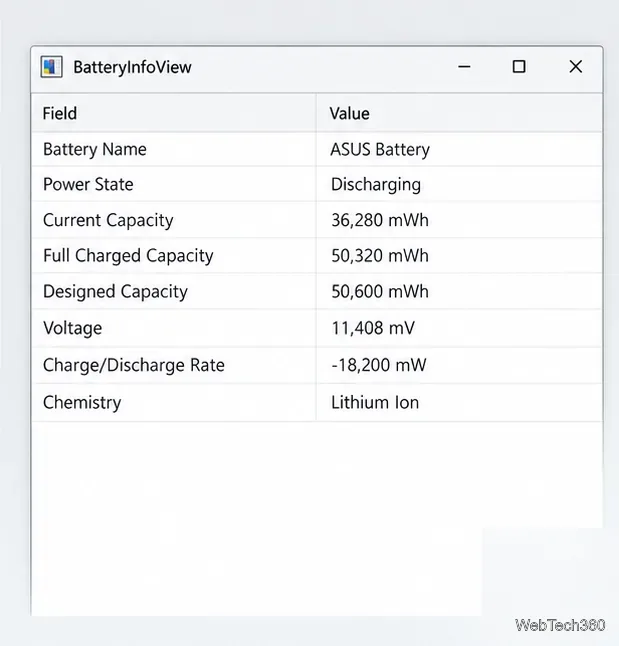Select the Chemistry field cell

coord(174,403)
